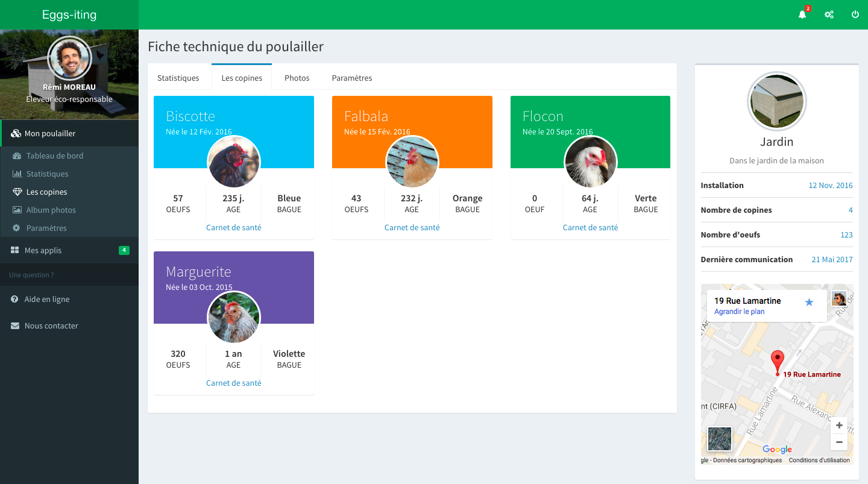The image size is (868, 484).
Task: Zoom in on the map
Action: [x=839, y=426]
